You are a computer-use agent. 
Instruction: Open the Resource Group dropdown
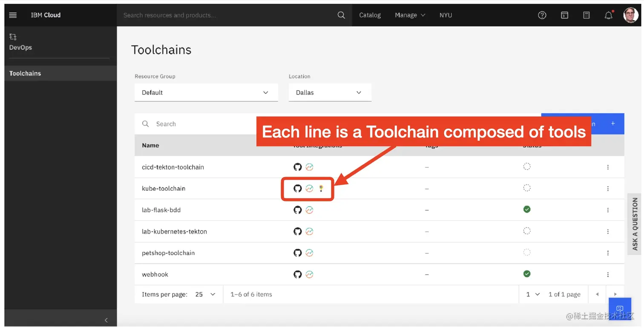[x=206, y=92]
